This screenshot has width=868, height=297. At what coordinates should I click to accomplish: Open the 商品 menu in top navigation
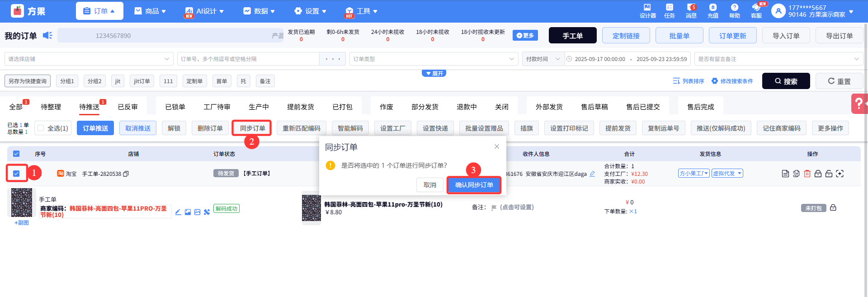point(151,11)
